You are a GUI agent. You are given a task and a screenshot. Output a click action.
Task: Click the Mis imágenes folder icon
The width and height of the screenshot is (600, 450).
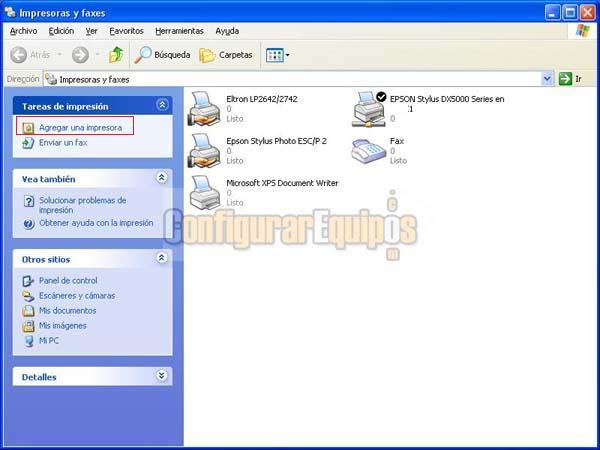point(28,326)
